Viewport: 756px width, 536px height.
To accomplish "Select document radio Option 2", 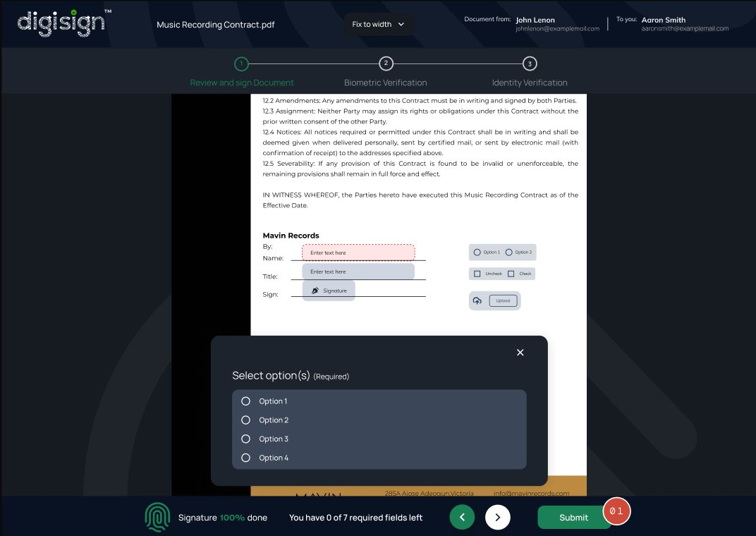I will [x=508, y=252].
